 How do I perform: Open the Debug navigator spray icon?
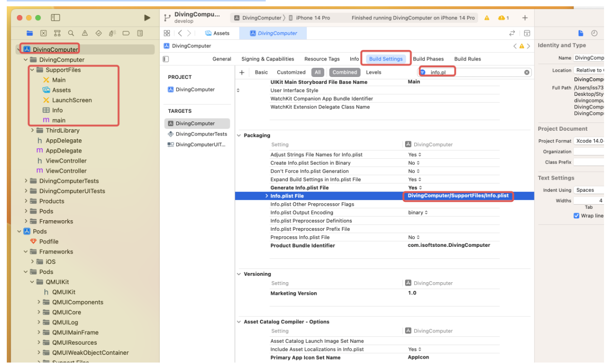tap(112, 33)
